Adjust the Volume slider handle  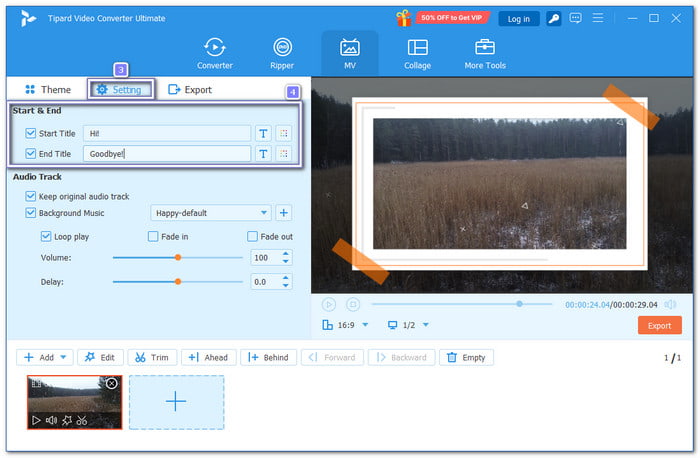point(178,257)
